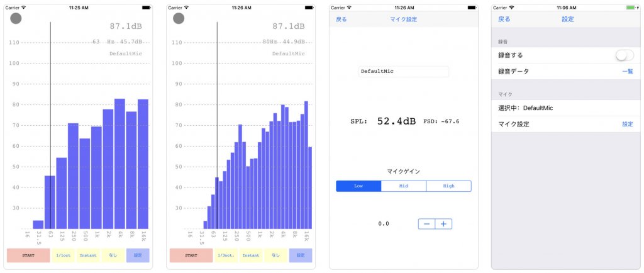Screen dimensions: 644x273
Task: Select Mid mic gain segment
Action: 403,186
